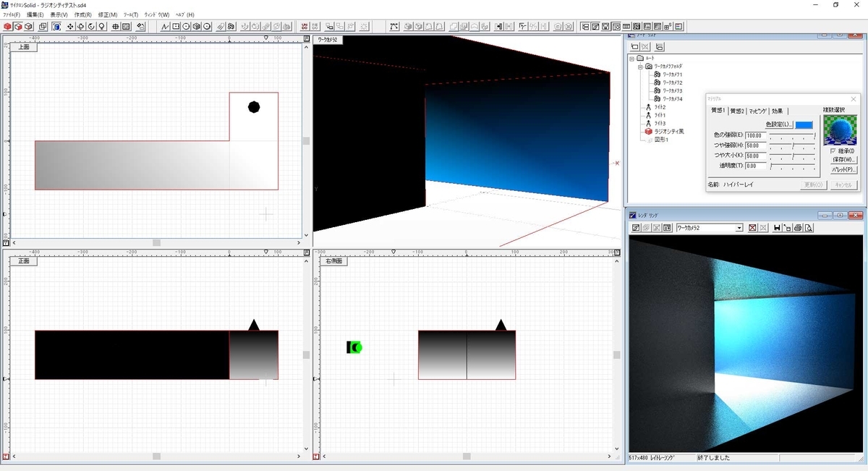Click the crosshair grid toolbar icon
The image size is (868, 471).
pos(116,27)
